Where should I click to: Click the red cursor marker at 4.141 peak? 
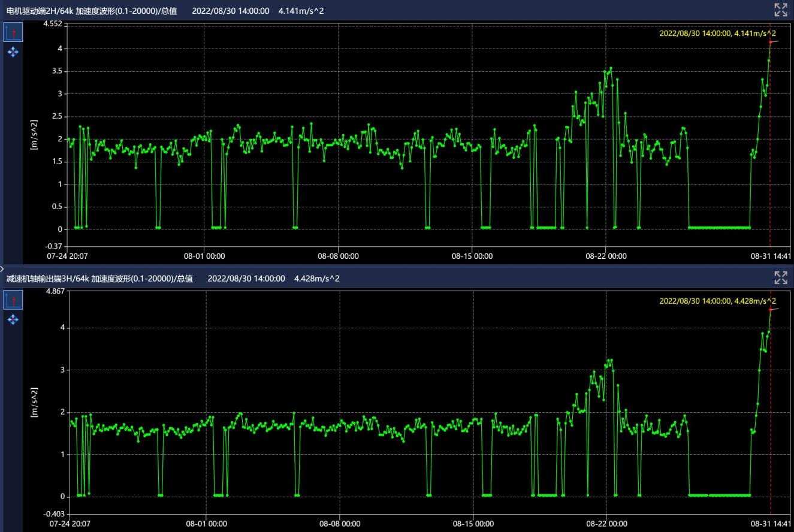pyautogui.click(x=771, y=42)
